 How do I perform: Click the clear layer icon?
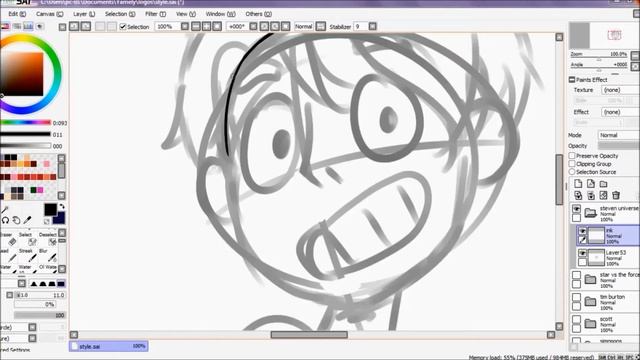tap(603, 196)
